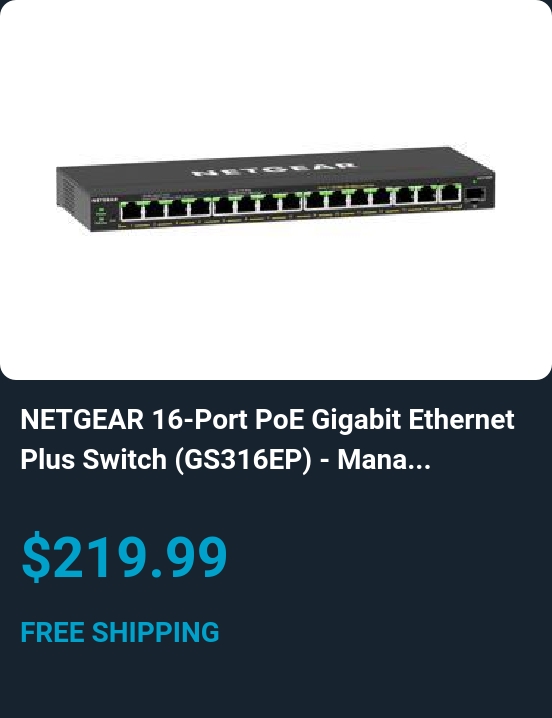552x718 pixels.
Task: Select the $219.99 price
Action: point(124,557)
